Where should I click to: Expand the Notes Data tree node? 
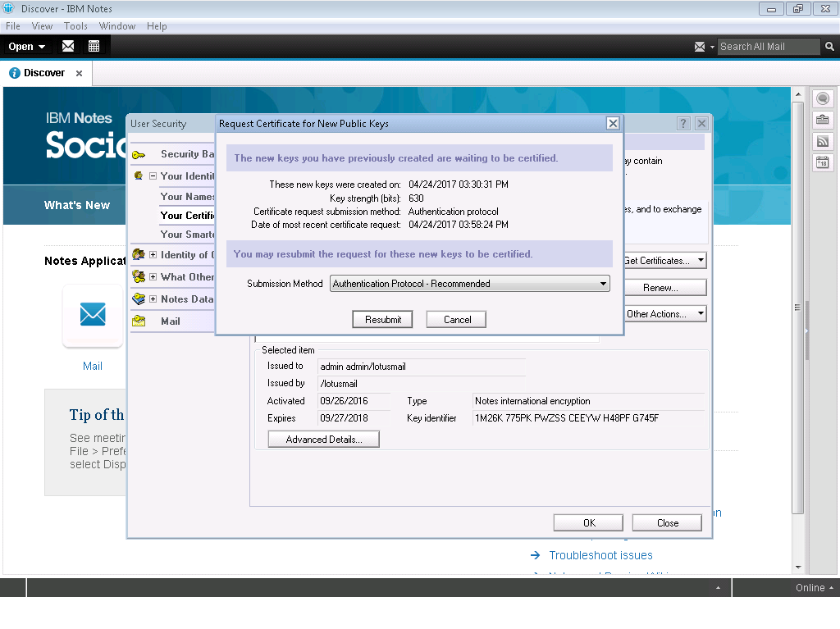[x=153, y=299]
